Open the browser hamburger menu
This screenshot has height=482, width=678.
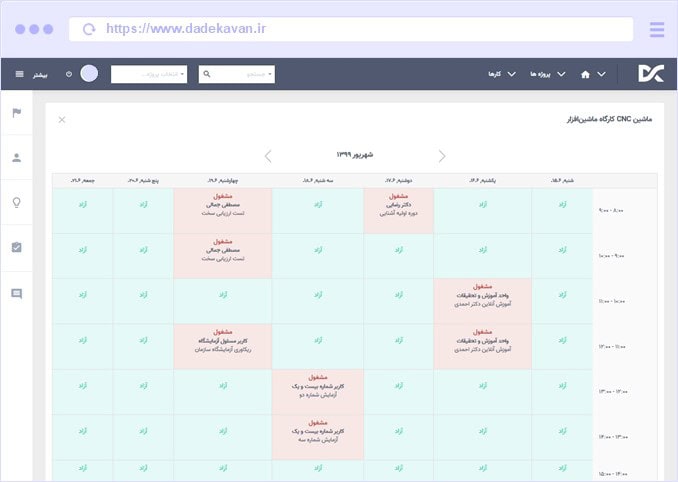point(656,30)
